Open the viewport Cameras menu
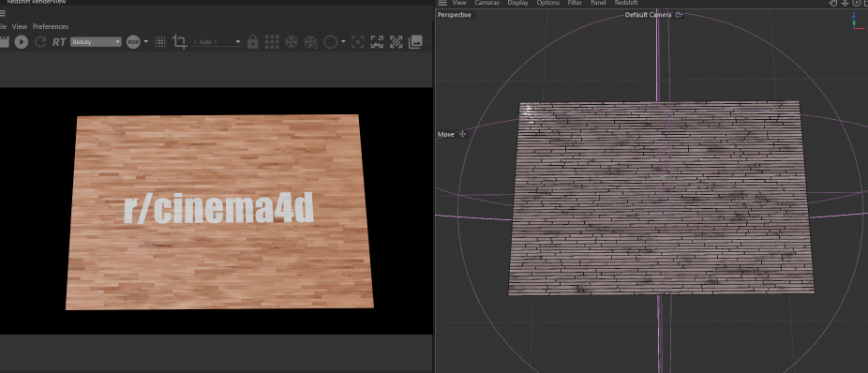This screenshot has height=373, width=868. click(486, 3)
